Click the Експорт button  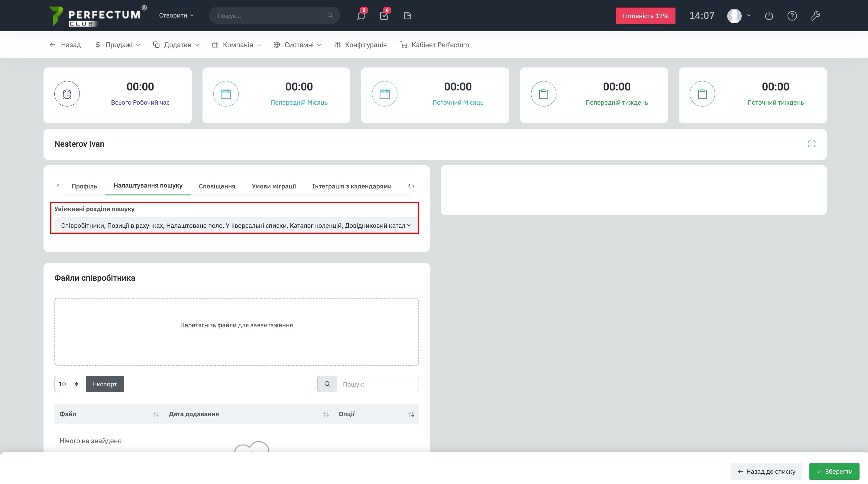coord(105,384)
